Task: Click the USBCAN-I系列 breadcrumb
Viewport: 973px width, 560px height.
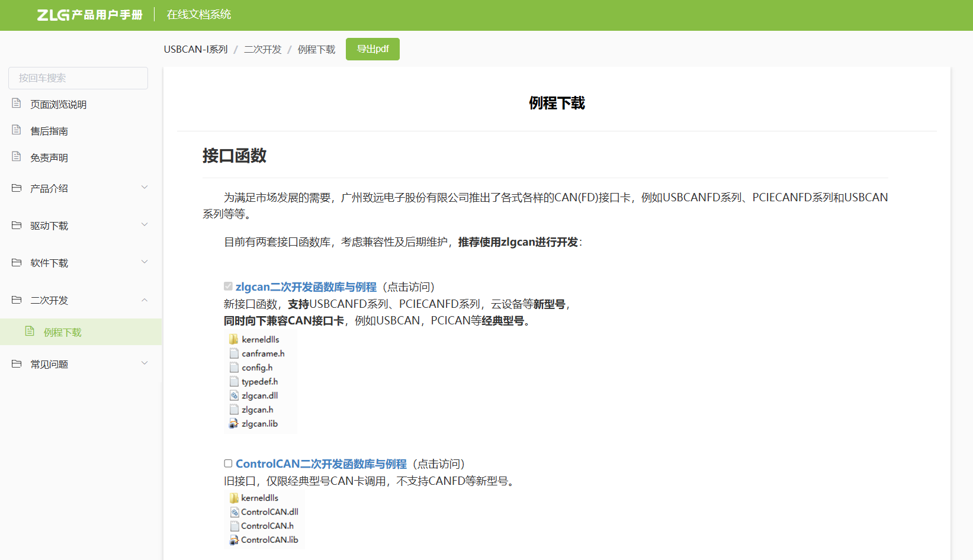Action: click(x=195, y=50)
